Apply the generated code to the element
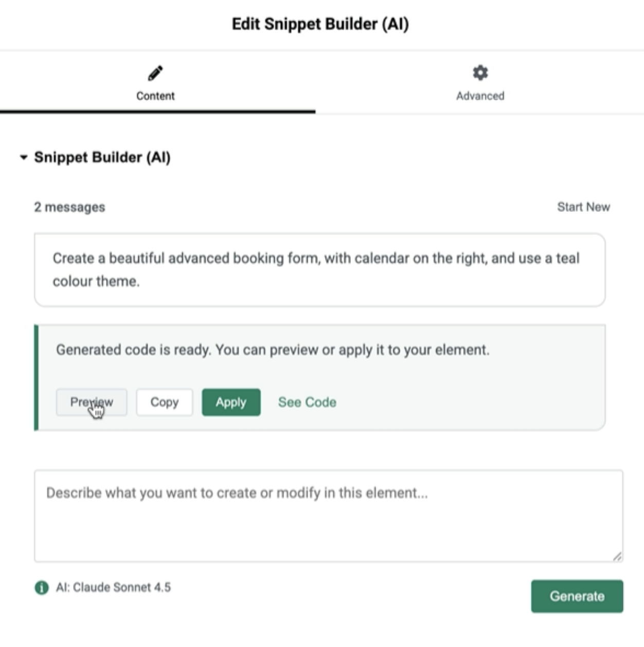Screen dimensions: 644x647 tap(230, 403)
